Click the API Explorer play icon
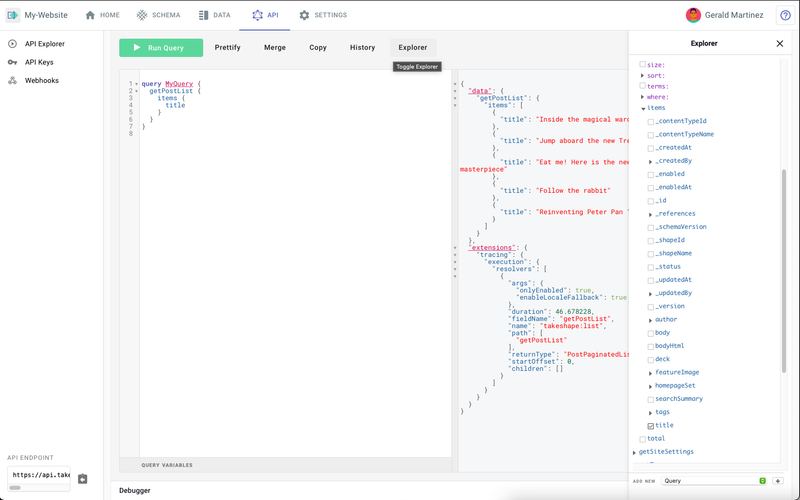Image resolution: width=800 pixels, height=500 pixels. point(12,44)
